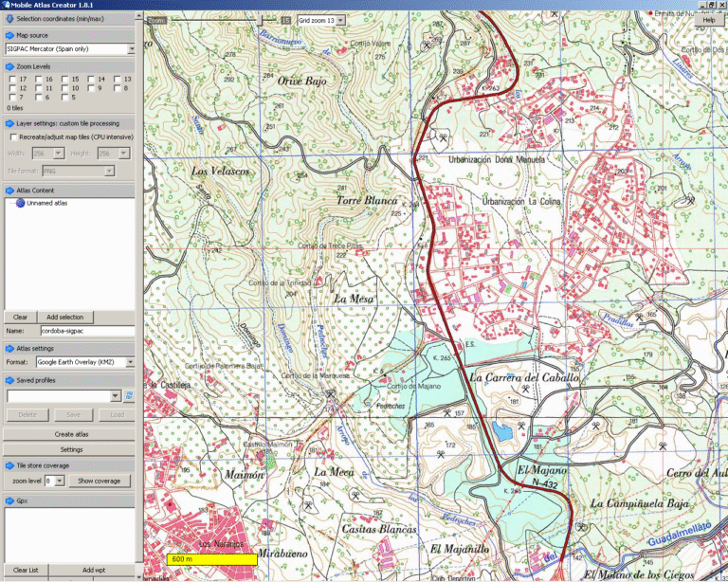This screenshot has width=728, height=582.
Task: Open the Grid zoom 13 dropdown
Action: (x=339, y=19)
